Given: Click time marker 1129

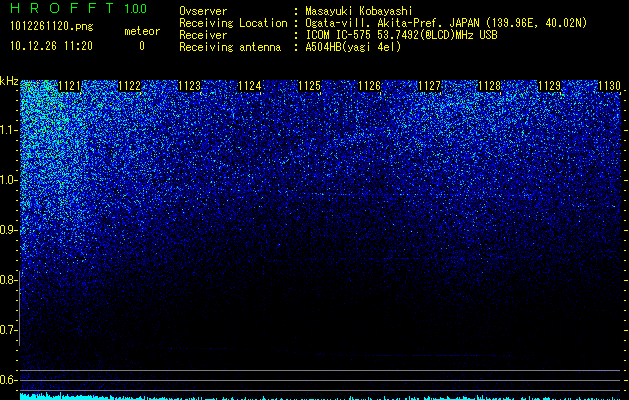Looking at the screenshot, I should (549, 86).
